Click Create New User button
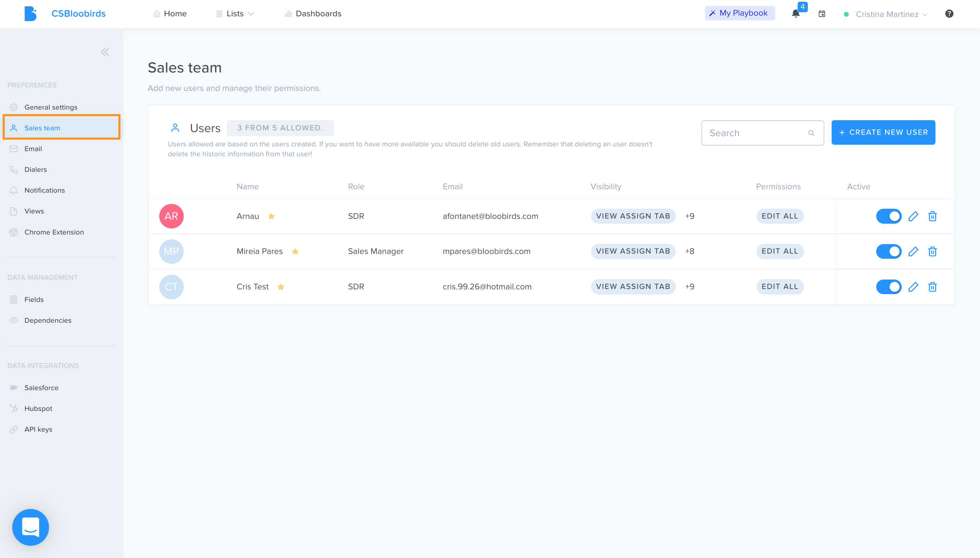 [x=883, y=132]
